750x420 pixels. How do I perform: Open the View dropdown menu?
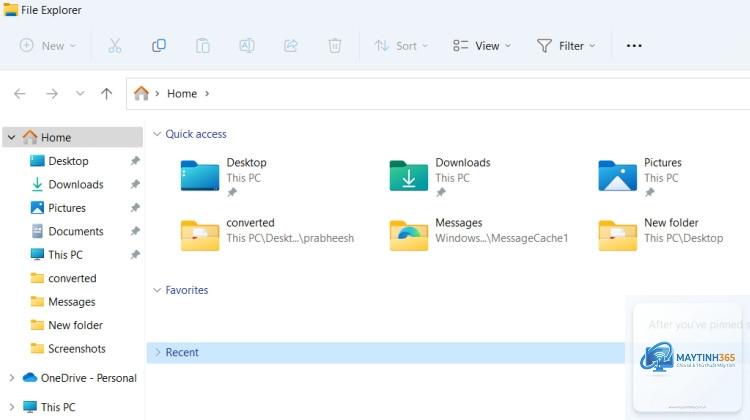click(482, 46)
